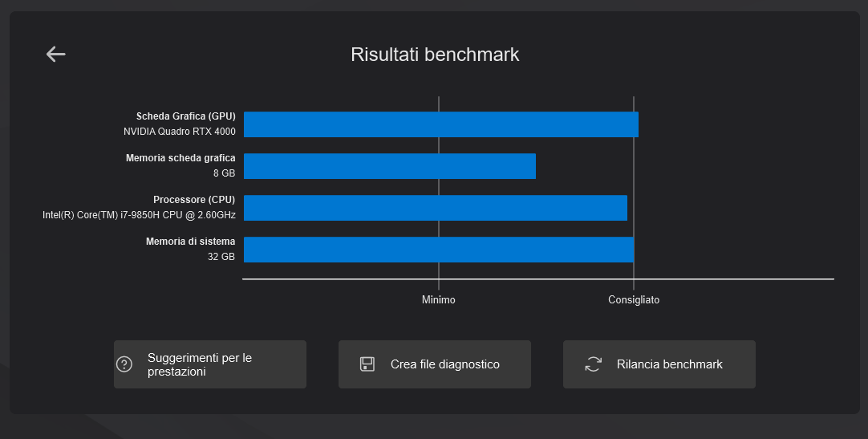Select the NVIDIA Quadro RTX 4000 text
Screen dimensions: 868x439
point(180,132)
